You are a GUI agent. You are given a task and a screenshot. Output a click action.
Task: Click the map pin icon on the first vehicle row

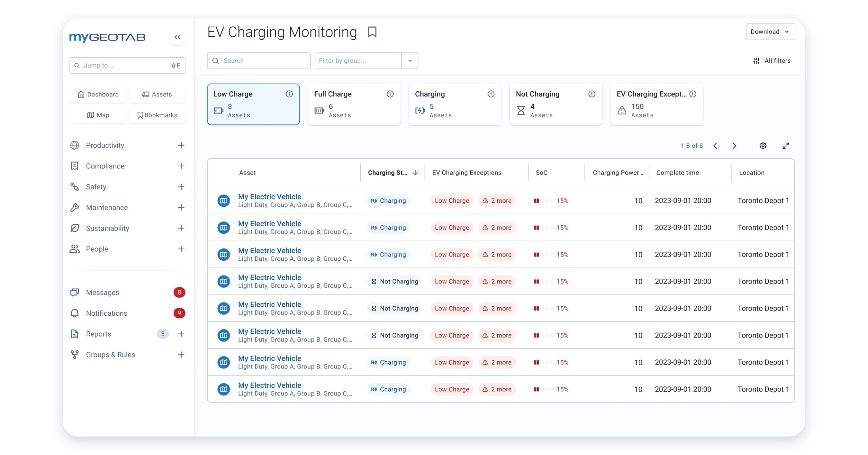pyautogui.click(x=223, y=200)
